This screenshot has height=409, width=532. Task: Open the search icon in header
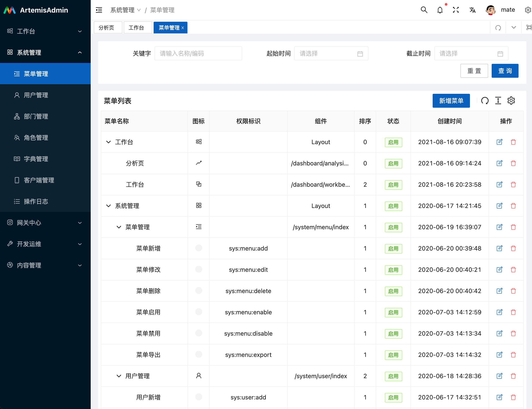(x=424, y=10)
